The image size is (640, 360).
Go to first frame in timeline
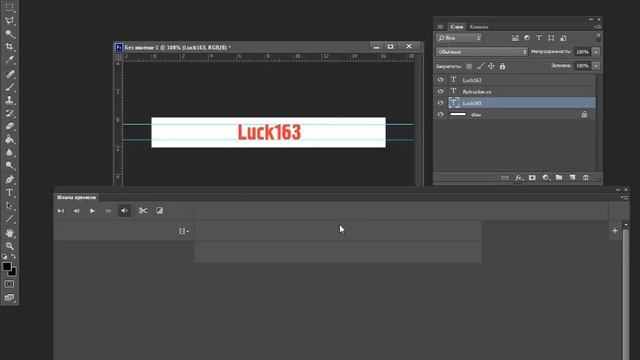pos(61,211)
